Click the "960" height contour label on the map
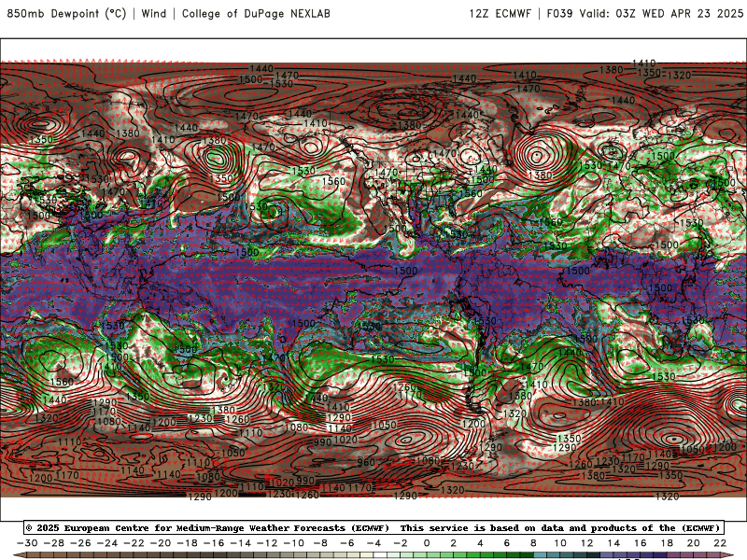This screenshot has height=560, width=747. [x=366, y=462]
